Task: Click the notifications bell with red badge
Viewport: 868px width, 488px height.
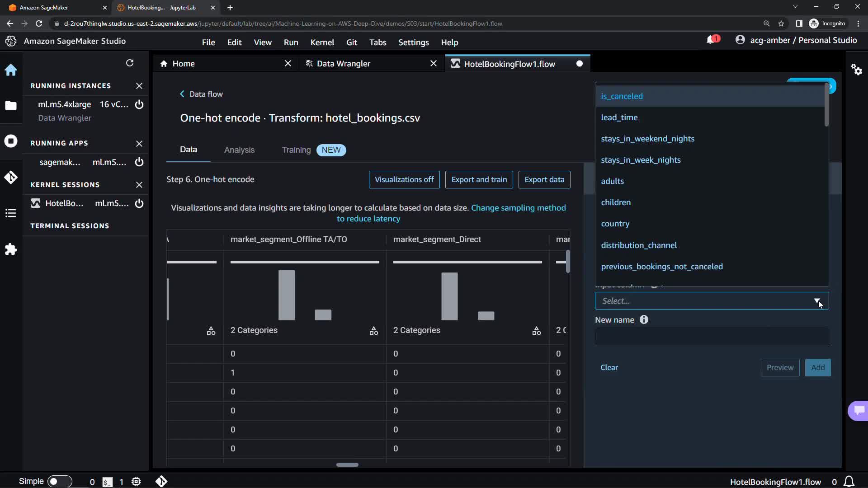Action: coord(712,40)
